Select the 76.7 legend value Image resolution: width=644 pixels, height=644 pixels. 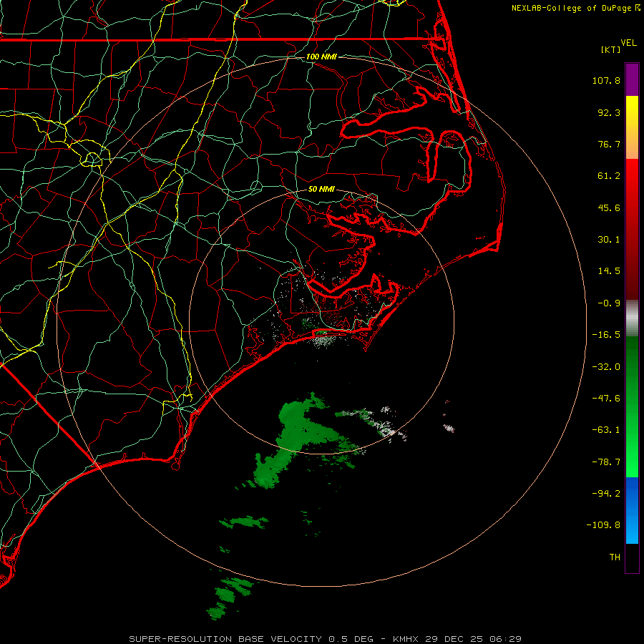[x=609, y=144]
